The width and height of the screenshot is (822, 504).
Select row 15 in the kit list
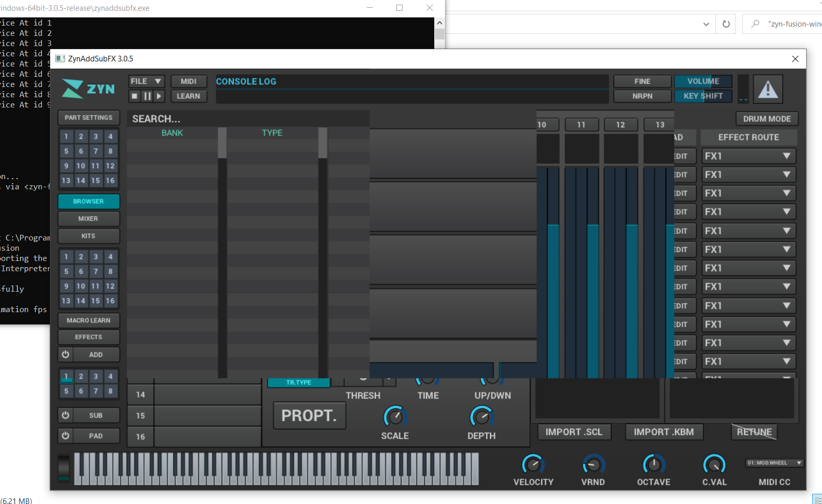(x=195, y=415)
